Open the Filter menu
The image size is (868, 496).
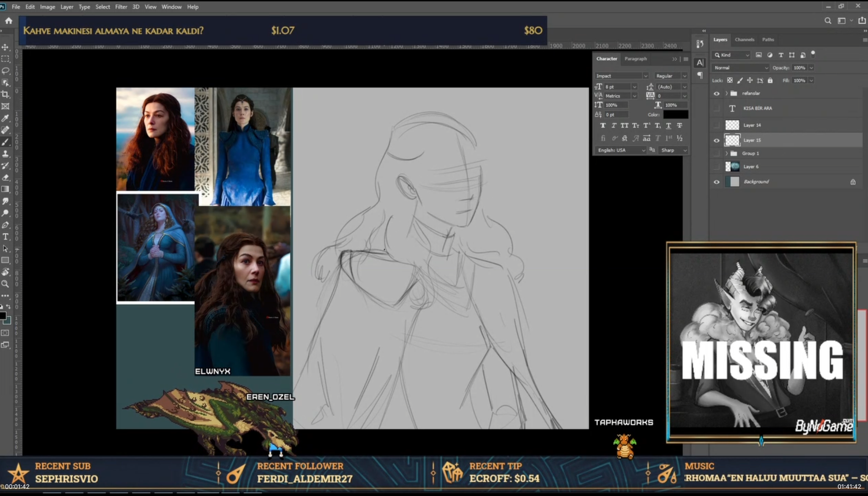pyautogui.click(x=121, y=7)
